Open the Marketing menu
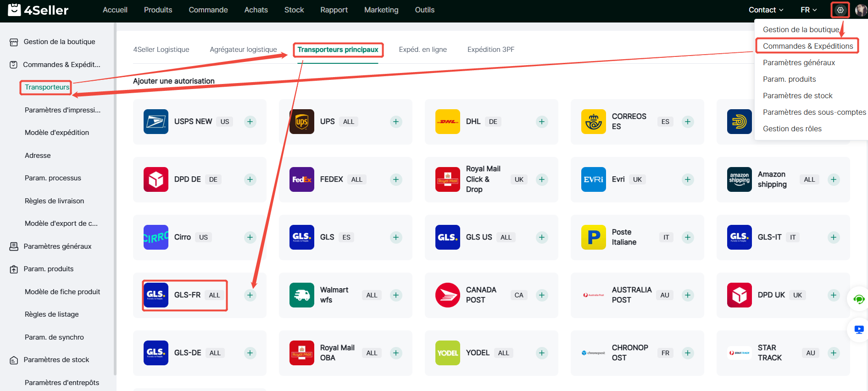Screen dimensions: 868x391 (x=381, y=10)
